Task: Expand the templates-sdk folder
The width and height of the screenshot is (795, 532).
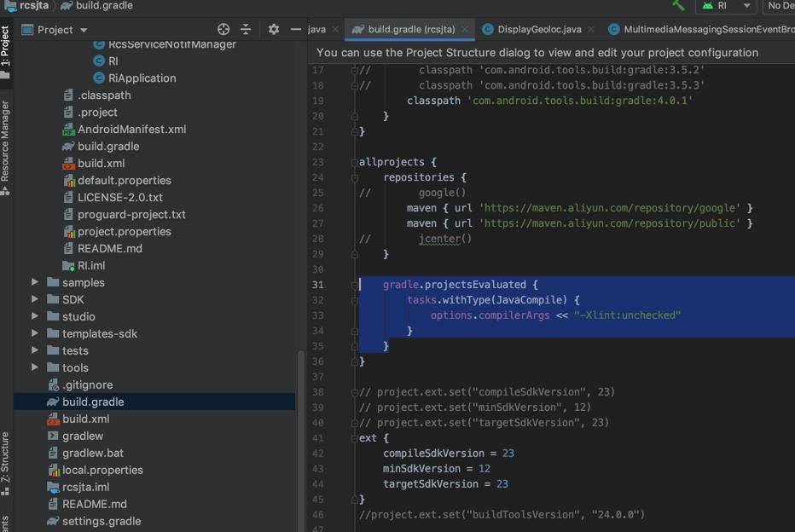Action: [x=34, y=332]
